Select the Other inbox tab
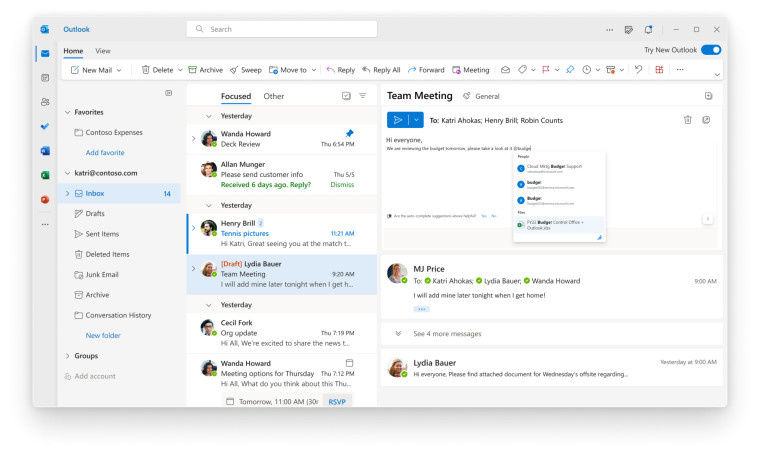The width and height of the screenshot is (760, 456). click(274, 96)
